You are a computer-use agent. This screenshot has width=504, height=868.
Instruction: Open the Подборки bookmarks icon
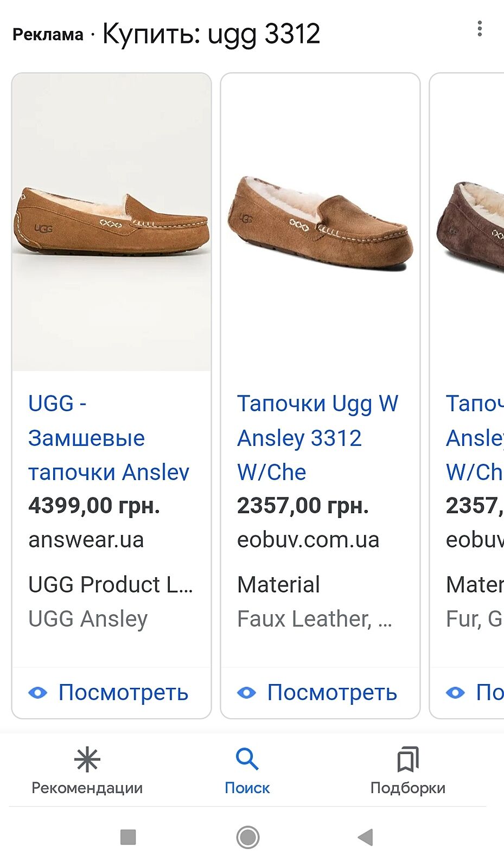point(407,759)
